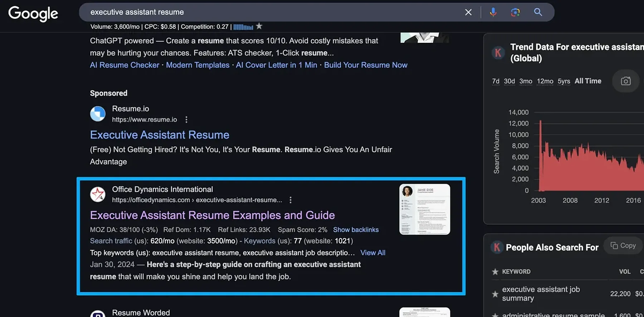Click the 22,200 volume value
This screenshot has height=317, width=644.
tap(620, 294)
